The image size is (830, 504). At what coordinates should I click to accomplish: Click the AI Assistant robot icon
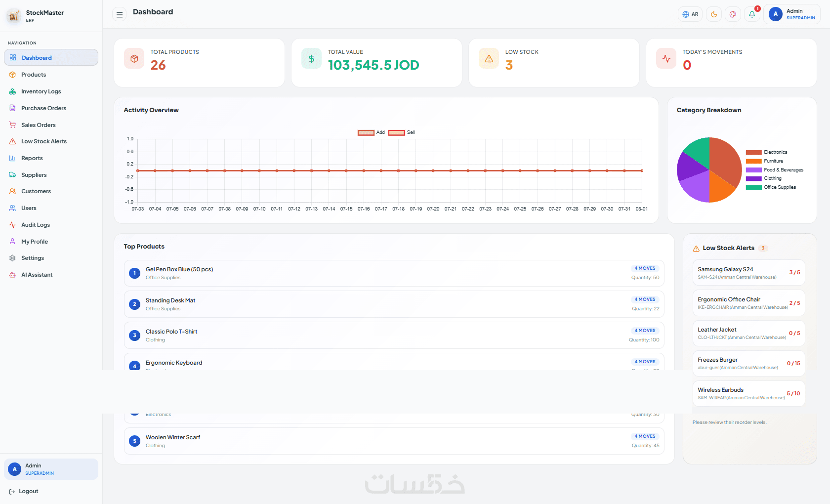coord(12,275)
